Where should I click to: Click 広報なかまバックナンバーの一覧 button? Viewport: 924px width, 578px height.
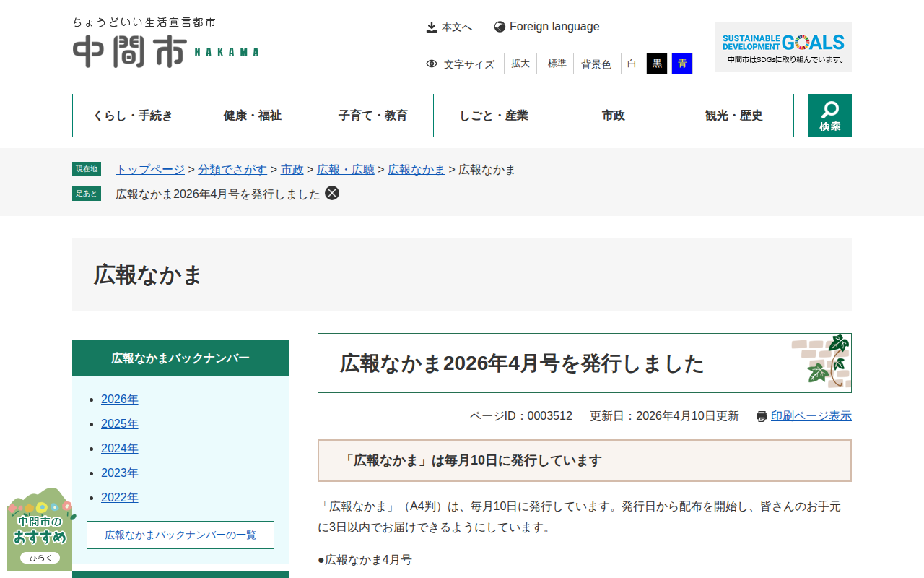coord(180,535)
